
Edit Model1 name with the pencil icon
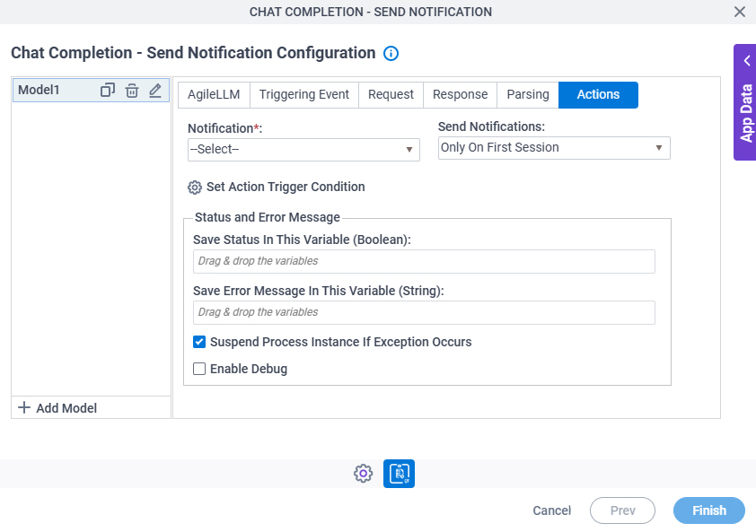tap(155, 90)
